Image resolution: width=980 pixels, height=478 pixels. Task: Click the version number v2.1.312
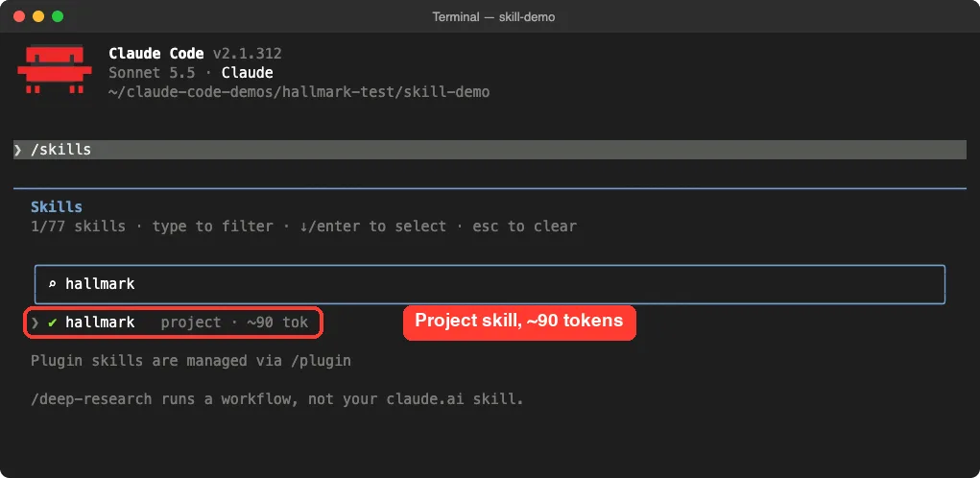(247, 53)
